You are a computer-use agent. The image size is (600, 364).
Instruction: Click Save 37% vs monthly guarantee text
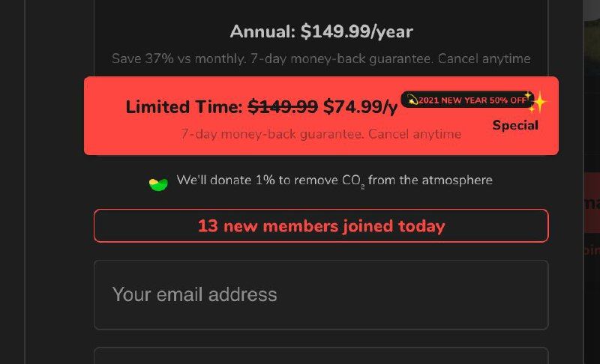pos(321,58)
